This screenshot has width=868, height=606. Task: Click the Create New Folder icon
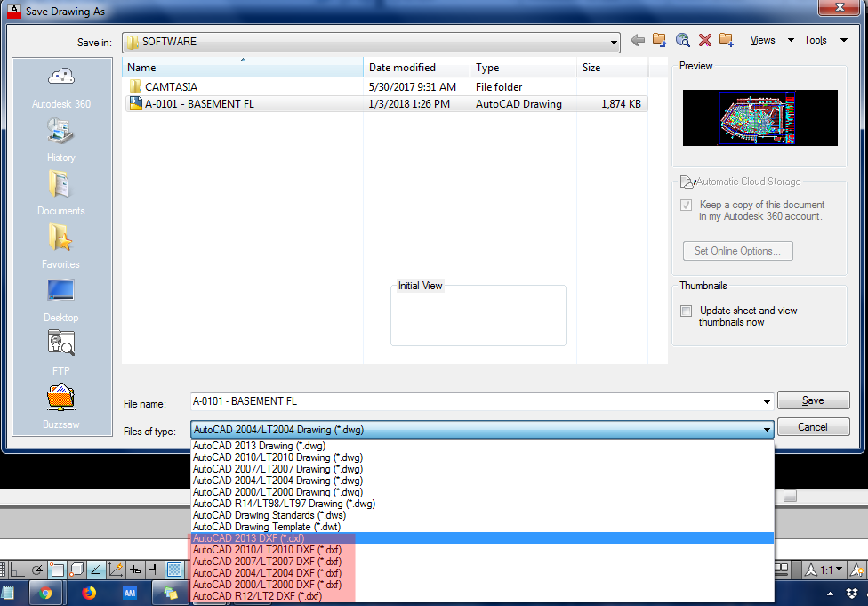tap(727, 40)
